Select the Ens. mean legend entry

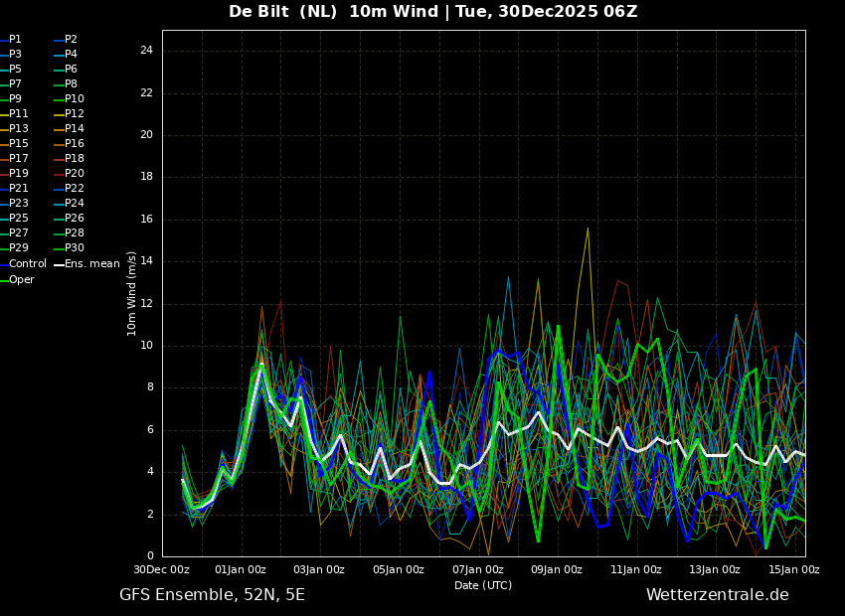[86, 264]
